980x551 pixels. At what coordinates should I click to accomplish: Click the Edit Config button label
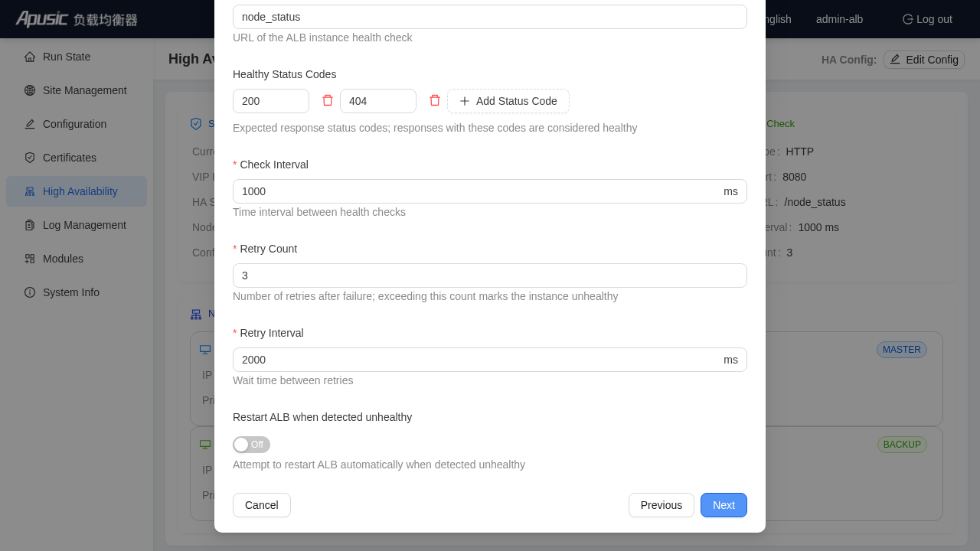(932, 60)
